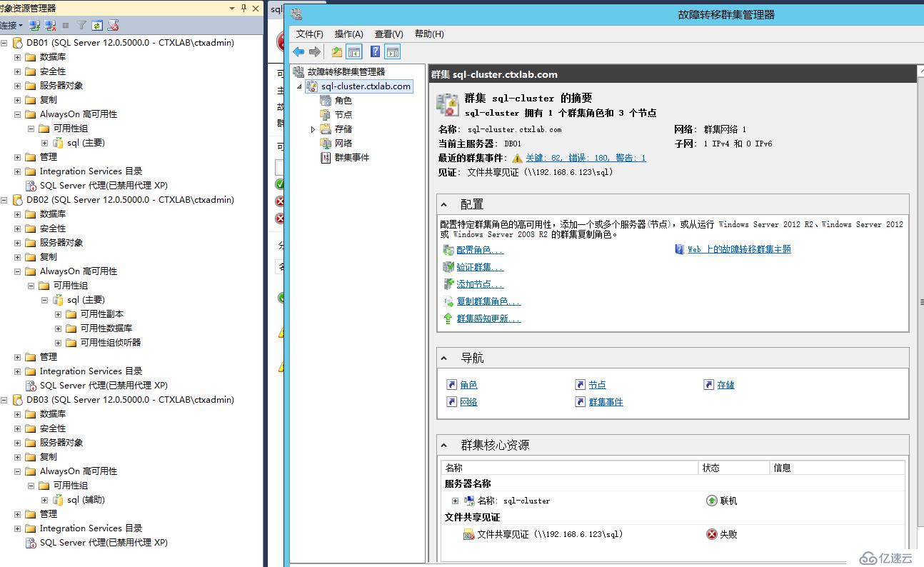This screenshot has width=924, height=567.
Task: Click the 名称 column header in core resources
Action: (570, 468)
